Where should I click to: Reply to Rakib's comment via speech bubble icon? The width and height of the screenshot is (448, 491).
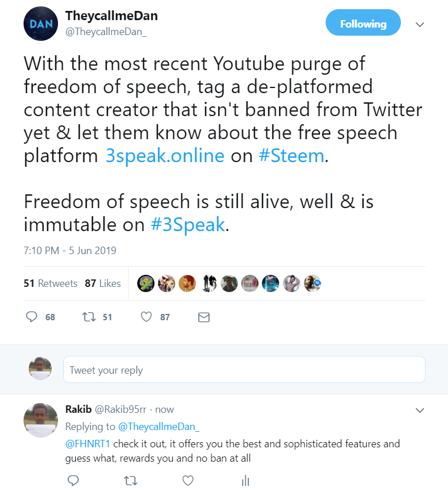coord(73,480)
